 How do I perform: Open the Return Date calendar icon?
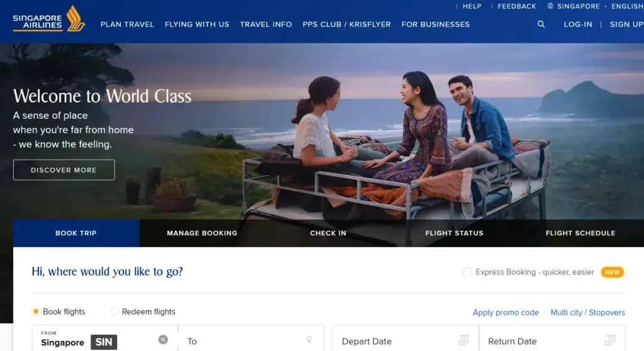click(x=610, y=340)
